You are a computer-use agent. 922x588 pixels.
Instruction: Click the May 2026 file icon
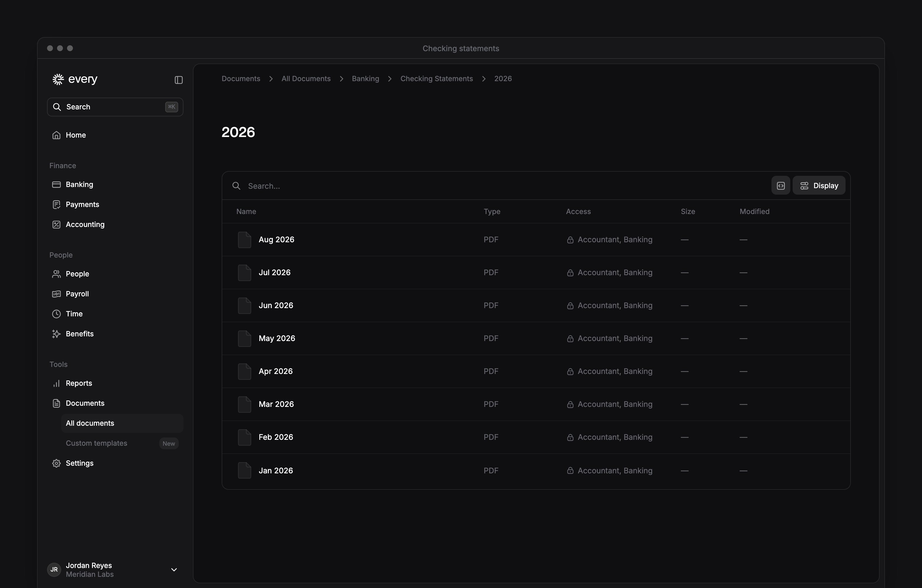244,338
